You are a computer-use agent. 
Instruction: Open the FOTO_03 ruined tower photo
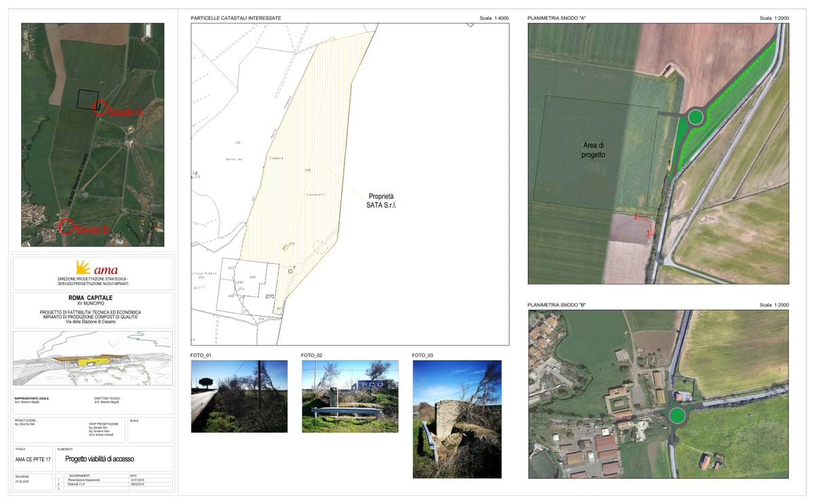(457, 419)
